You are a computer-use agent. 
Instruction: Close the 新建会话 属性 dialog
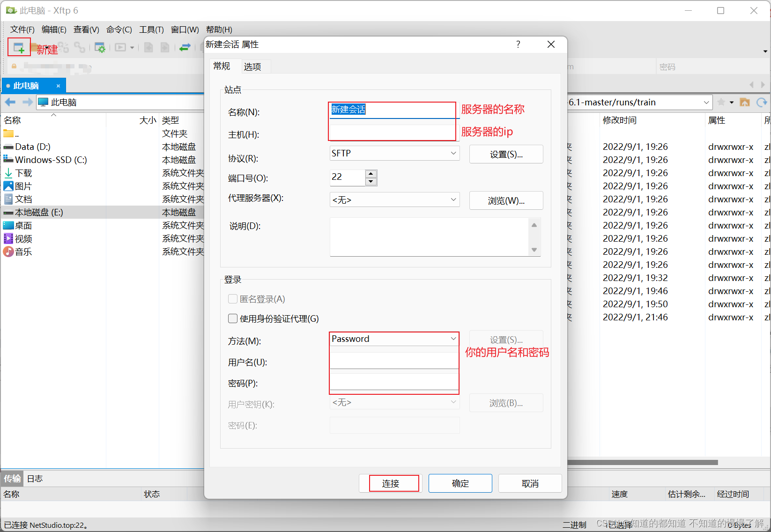551,44
